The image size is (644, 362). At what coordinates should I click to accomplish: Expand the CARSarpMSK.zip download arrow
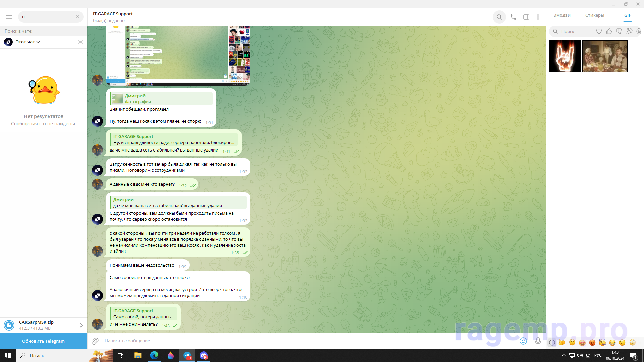pos(81,325)
